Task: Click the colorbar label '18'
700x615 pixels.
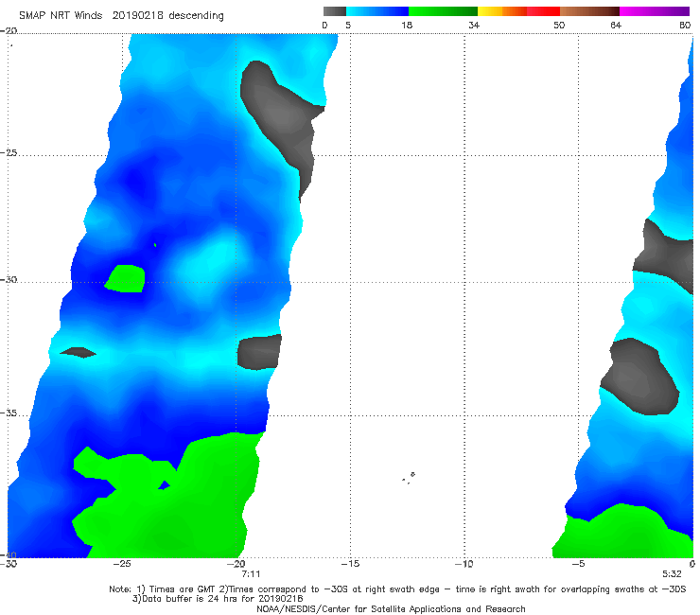Action: pos(407,26)
